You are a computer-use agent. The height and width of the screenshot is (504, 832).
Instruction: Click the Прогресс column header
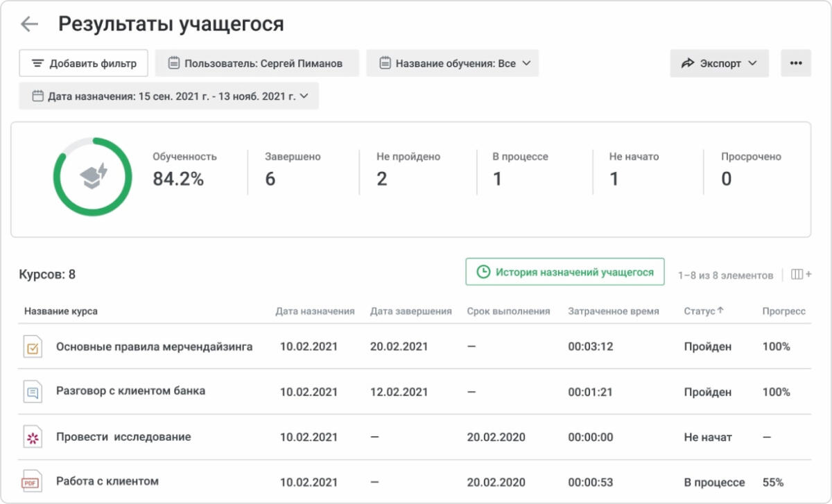[x=783, y=311]
